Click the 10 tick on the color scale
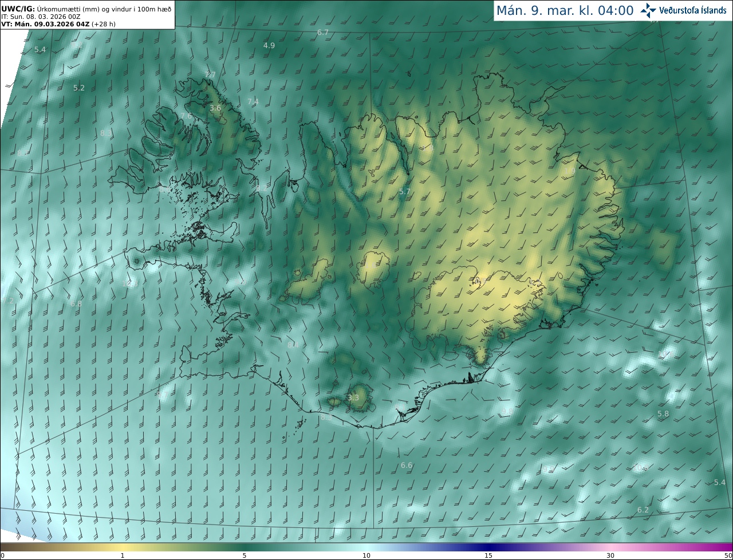The height and width of the screenshot is (560, 733). pos(366,555)
